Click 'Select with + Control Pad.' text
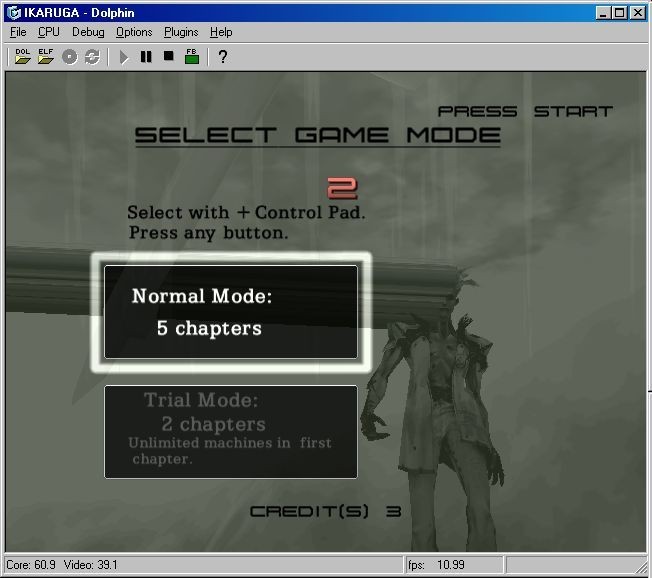The height and width of the screenshot is (578, 652). coord(246,212)
